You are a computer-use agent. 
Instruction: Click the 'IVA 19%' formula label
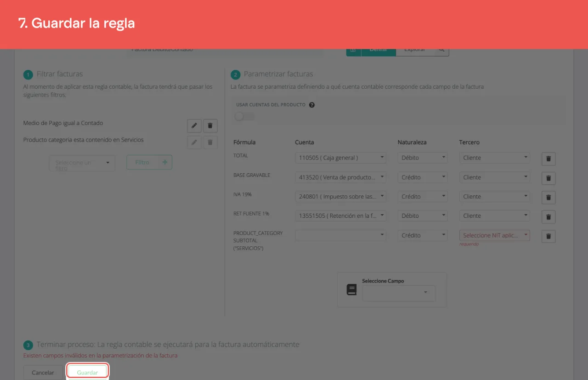(x=243, y=194)
